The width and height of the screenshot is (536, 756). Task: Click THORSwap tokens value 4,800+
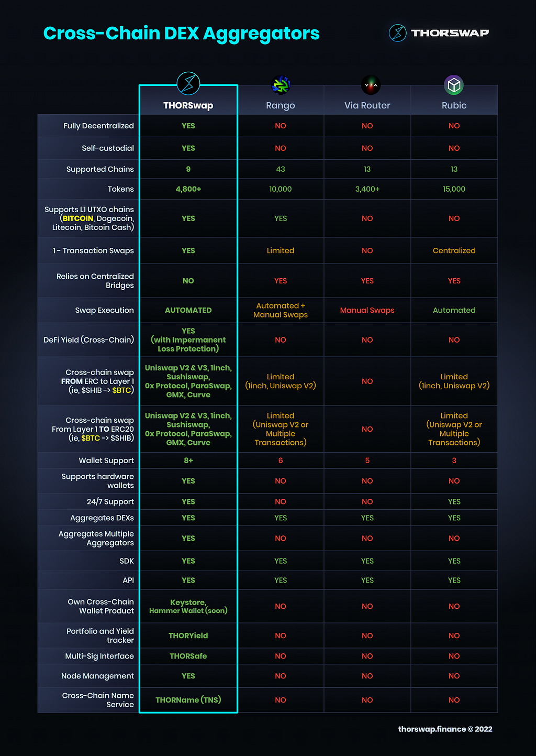188,189
